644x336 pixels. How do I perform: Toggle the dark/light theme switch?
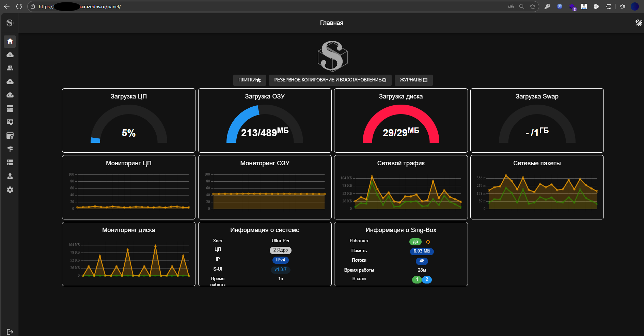[639, 23]
